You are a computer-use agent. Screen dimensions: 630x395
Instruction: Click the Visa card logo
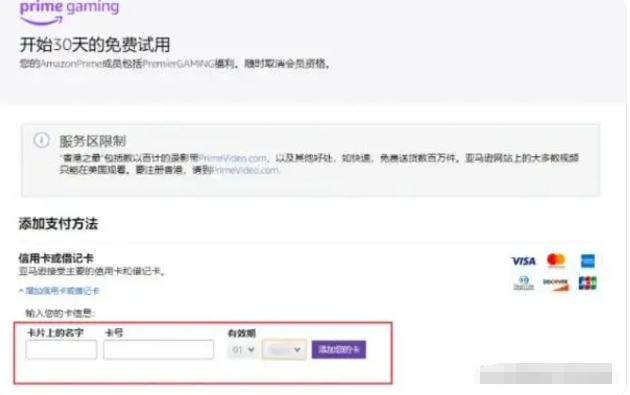point(523,261)
